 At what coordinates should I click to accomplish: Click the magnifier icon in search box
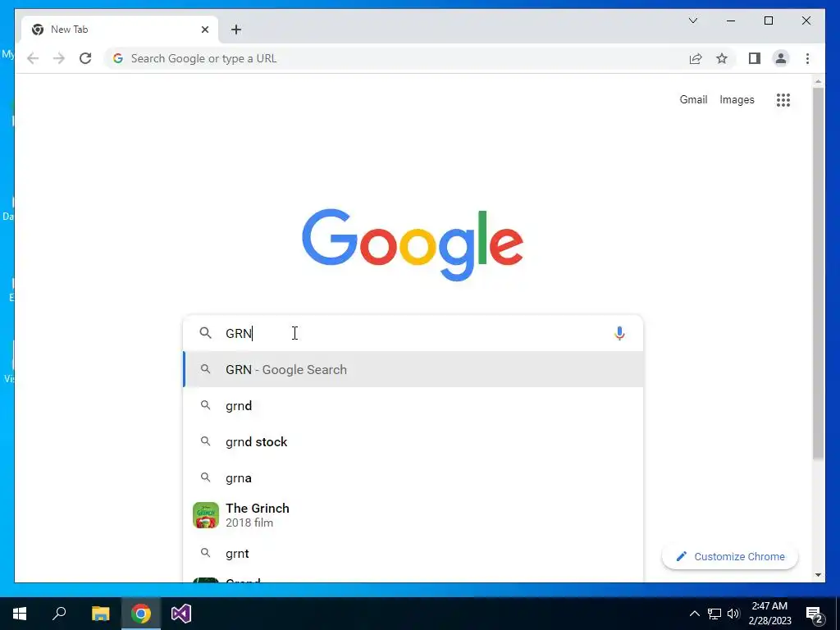[206, 333]
